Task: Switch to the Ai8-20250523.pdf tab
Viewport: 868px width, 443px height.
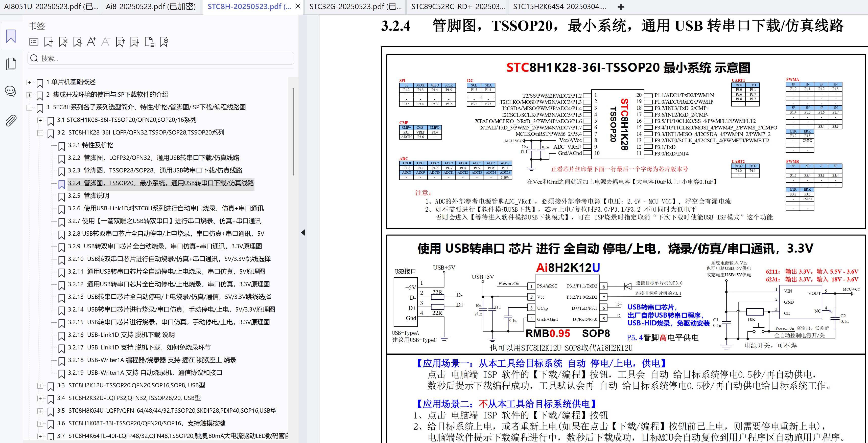Action: point(151,6)
